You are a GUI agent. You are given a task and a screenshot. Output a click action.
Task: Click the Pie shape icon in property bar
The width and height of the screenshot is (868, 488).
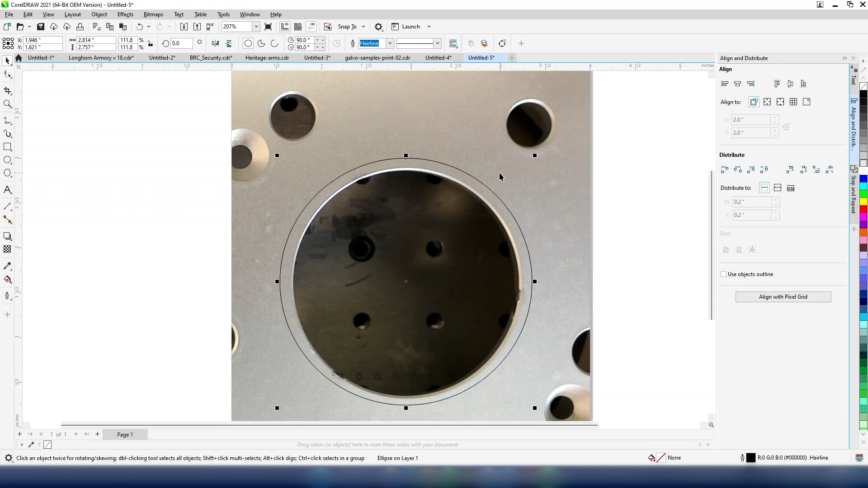click(261, 43)
